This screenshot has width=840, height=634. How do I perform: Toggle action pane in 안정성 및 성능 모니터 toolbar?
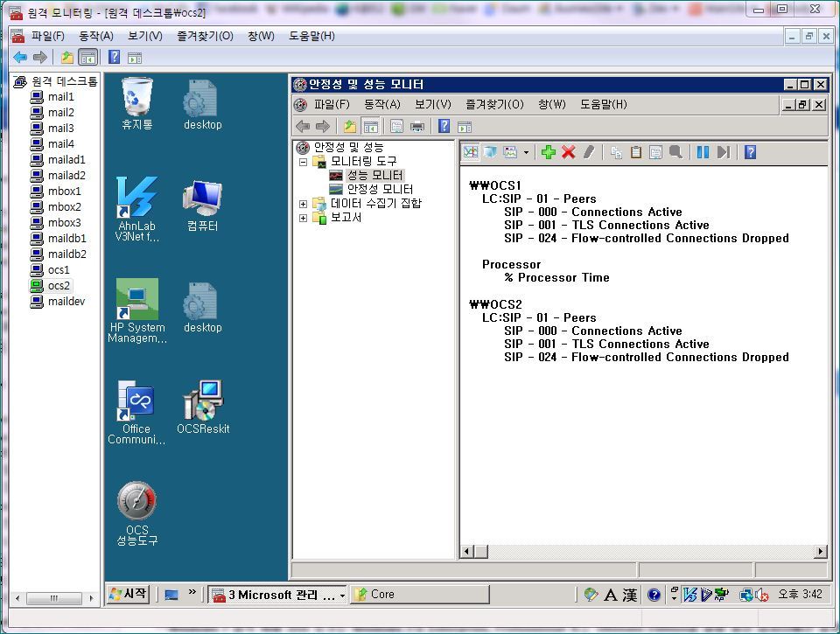pos(465,127)
